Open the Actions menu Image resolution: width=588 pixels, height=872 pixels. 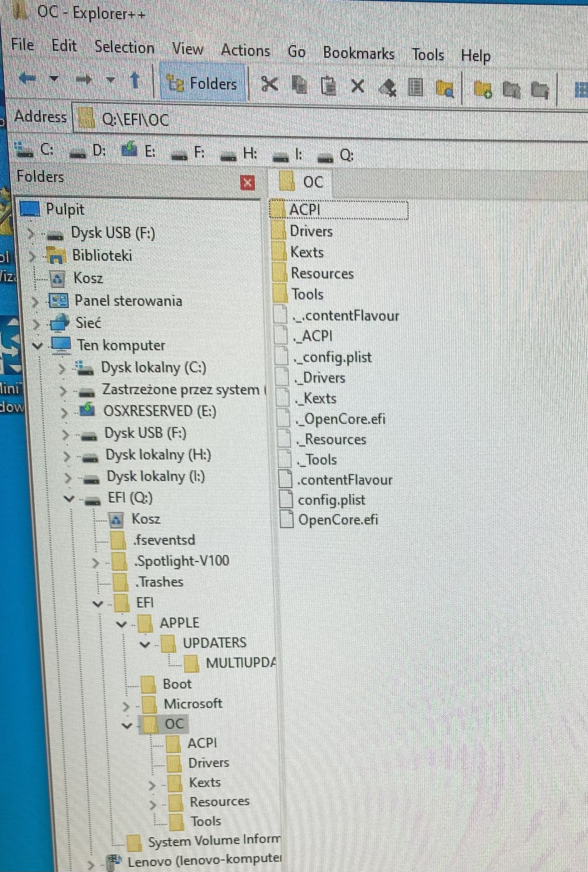pos(246,50)
